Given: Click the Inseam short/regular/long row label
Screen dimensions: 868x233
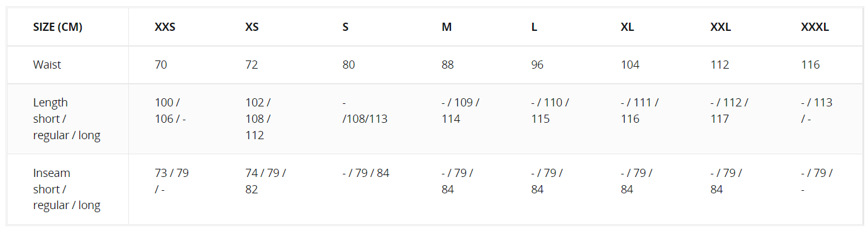Looking at the screenshot, I should tap(67, 189).
